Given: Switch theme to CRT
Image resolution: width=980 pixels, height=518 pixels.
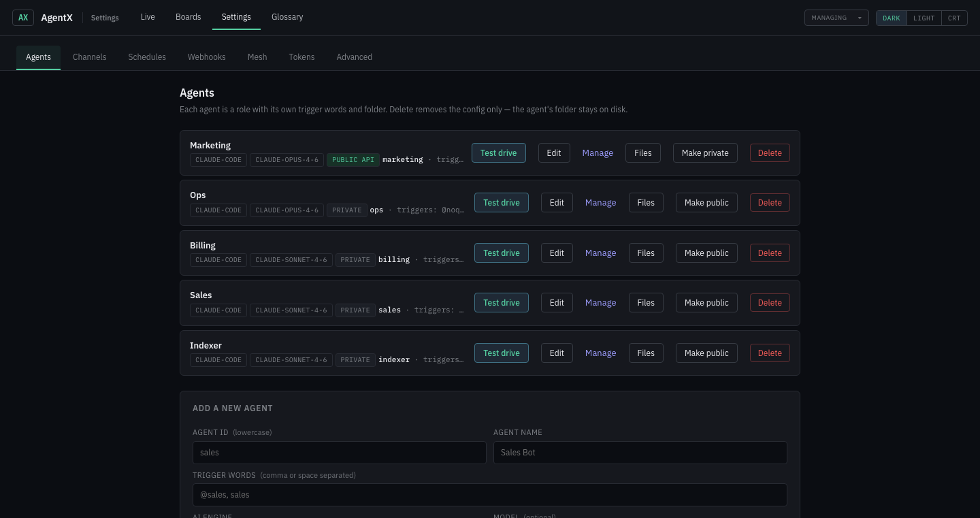Looking at the screenshot, I should (x=954, y=18).
